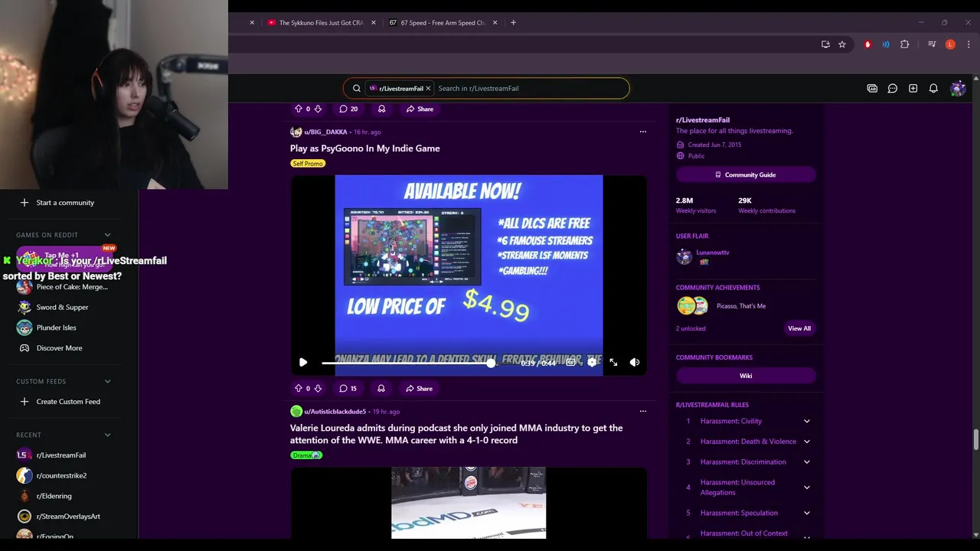Open the Chrome three-dot menu
The height and width of the screenshot is (551, 980).
[x=969, y=44]
